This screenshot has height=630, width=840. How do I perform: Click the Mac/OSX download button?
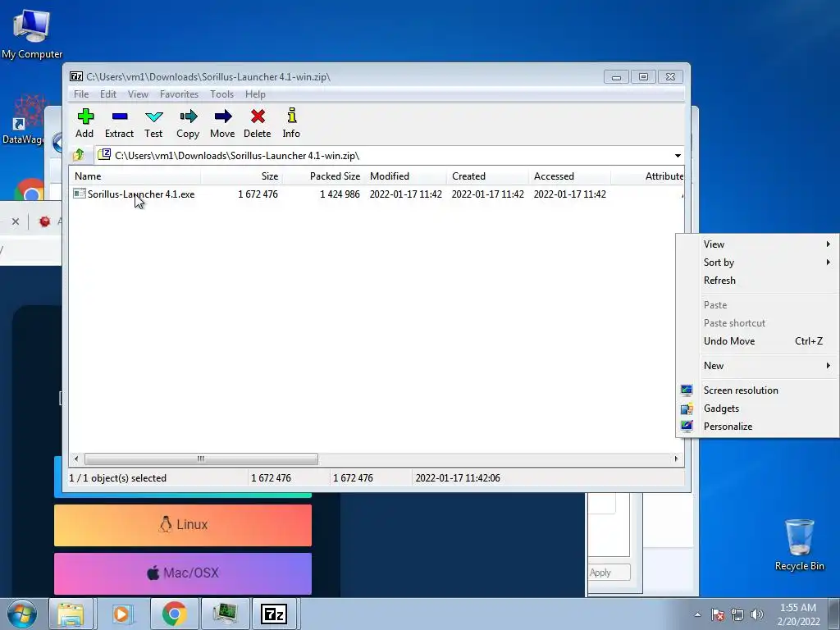point(183,573)
